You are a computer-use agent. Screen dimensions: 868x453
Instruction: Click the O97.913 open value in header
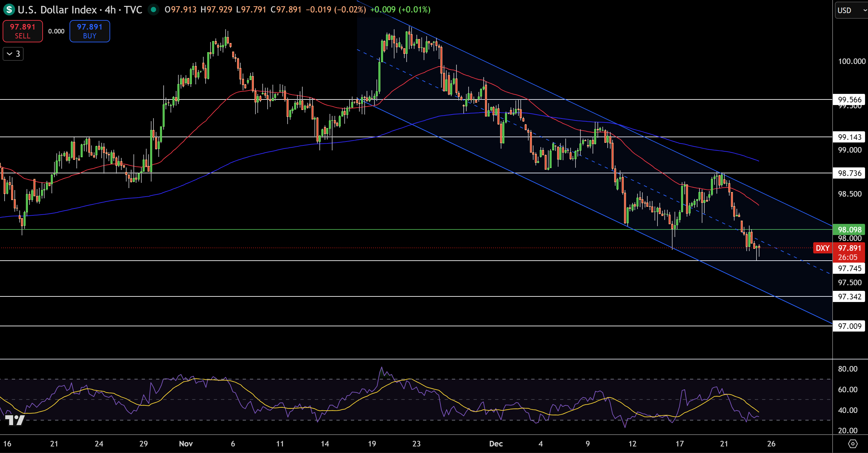(x=180, y=10)
